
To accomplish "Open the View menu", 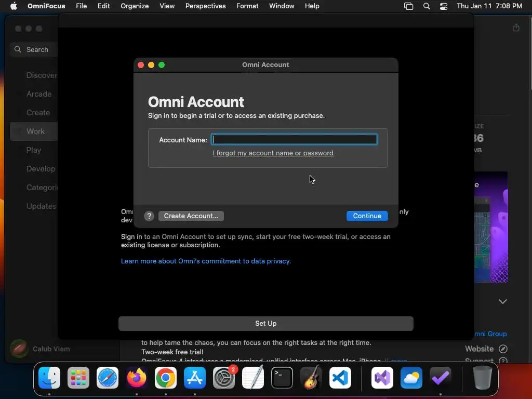I will pos(167,6).
